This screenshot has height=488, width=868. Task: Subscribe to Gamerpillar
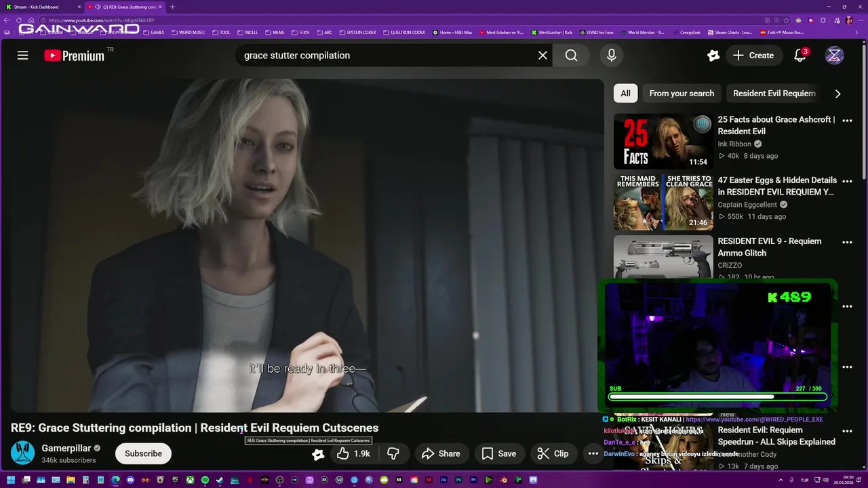(x=143, y=453)
